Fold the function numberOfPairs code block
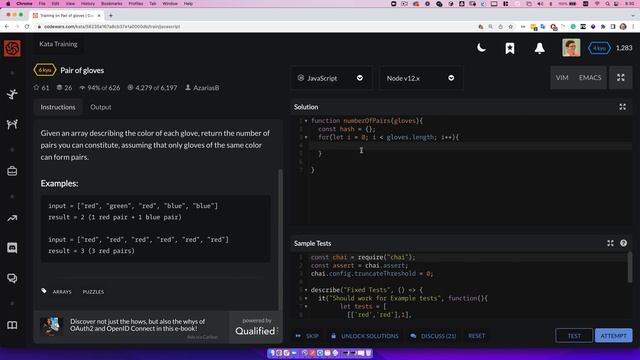Viewport: 640px width, 360px height. coord(306,121)
